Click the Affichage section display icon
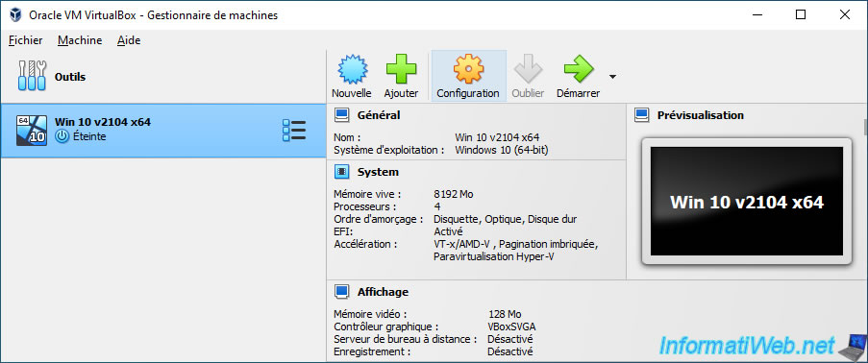868x363 pixels. coord(342,292)
